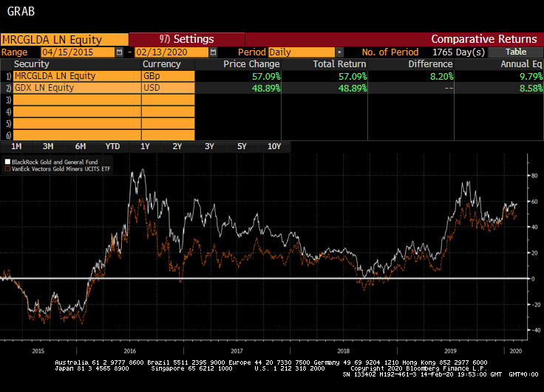Select MRCGLDA LN Equity security row 1
544x392 pixels.
pyautogui.click(x=77, y=76)
